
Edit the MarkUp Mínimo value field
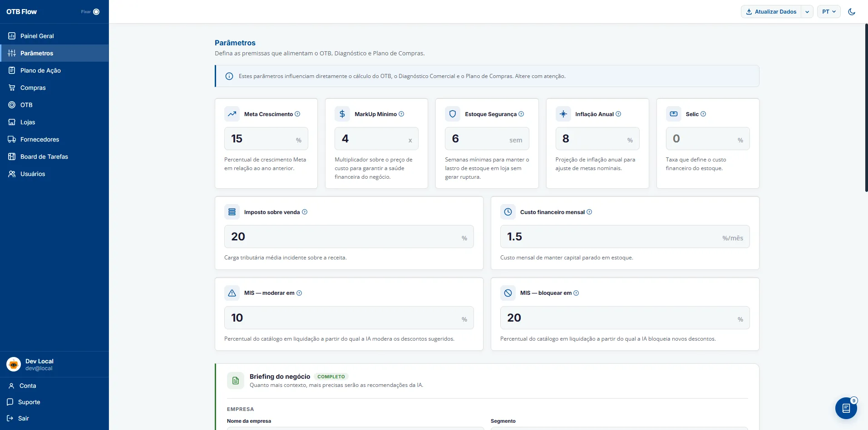376,139
